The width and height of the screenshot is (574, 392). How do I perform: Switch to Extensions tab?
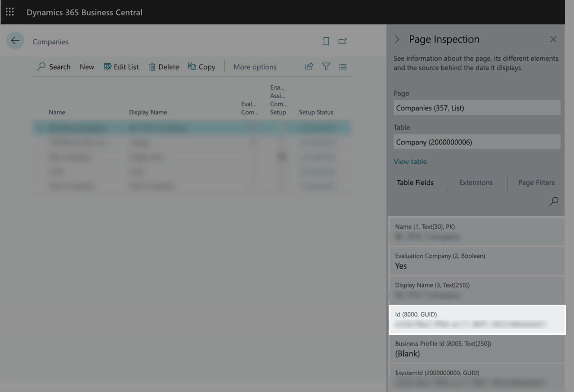pyautogui.click(x=476, y=183)
